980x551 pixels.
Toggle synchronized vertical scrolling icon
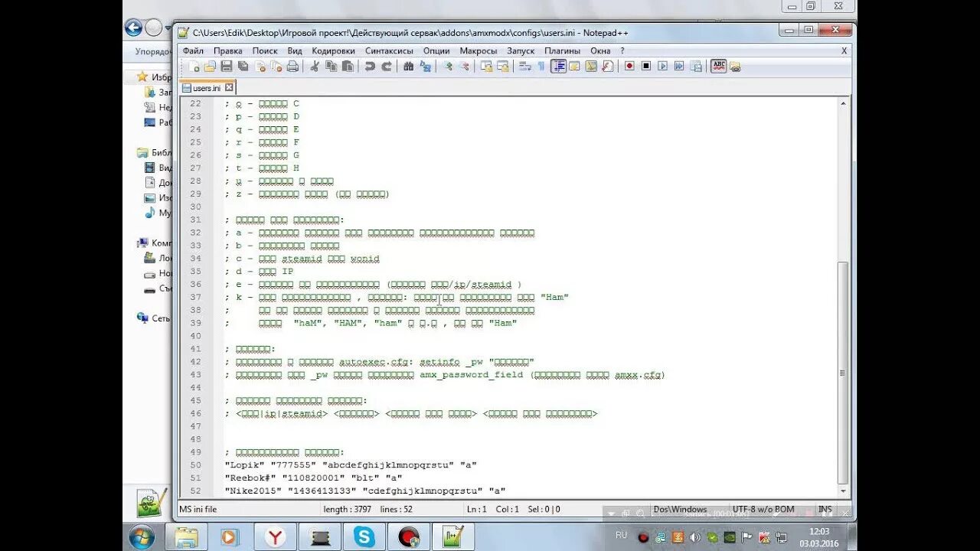[x=486, y=67]
